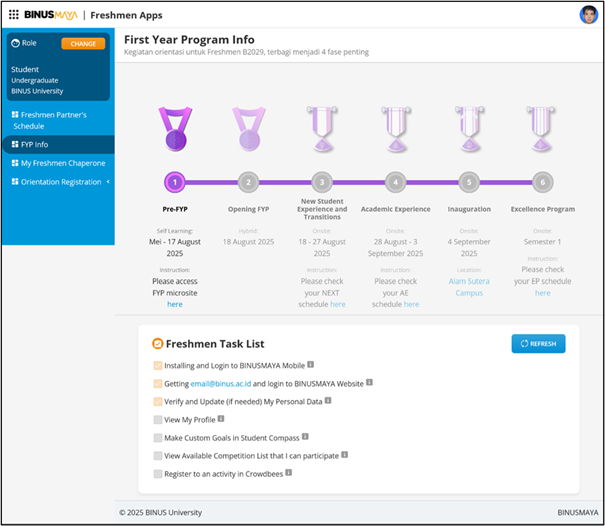Screen dimensions: 605x526
Task: Click the BINUSMAYA logo
Action: [51, 15]
